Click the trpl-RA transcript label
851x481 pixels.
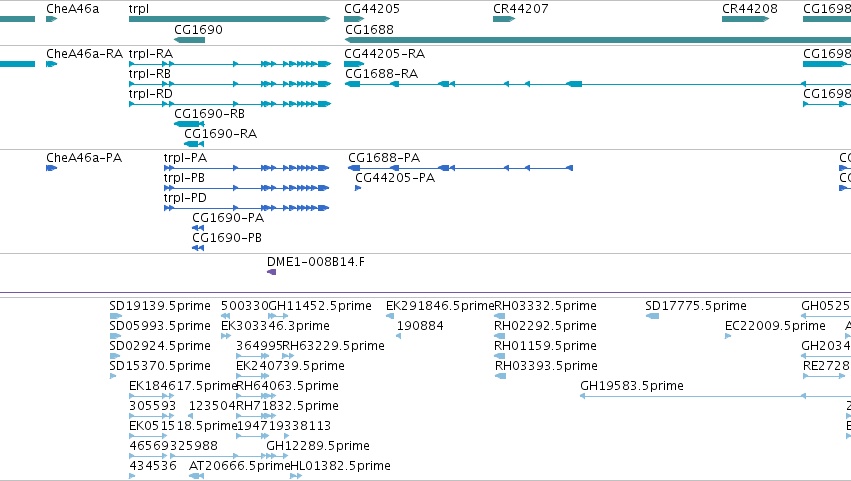point(151,54)
